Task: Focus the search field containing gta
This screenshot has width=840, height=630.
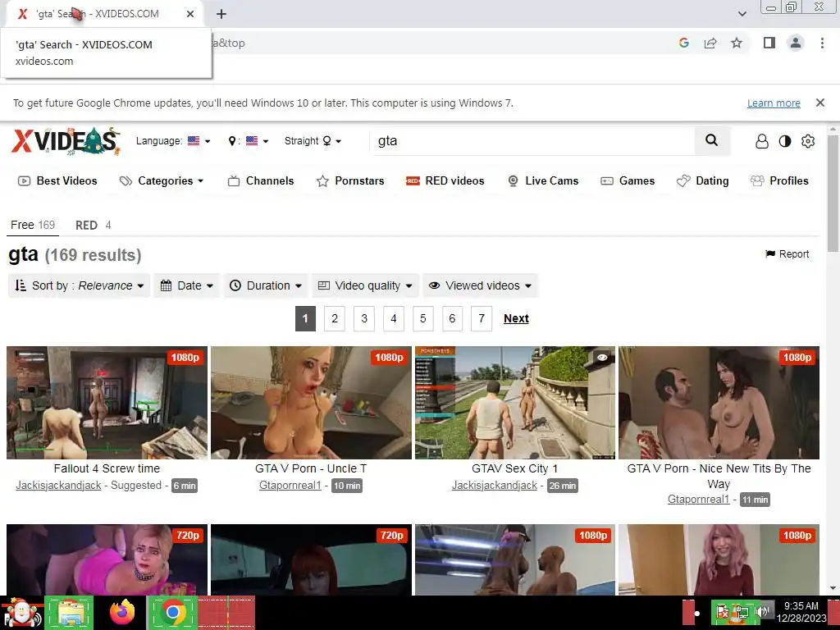Action: coord(533,141)
